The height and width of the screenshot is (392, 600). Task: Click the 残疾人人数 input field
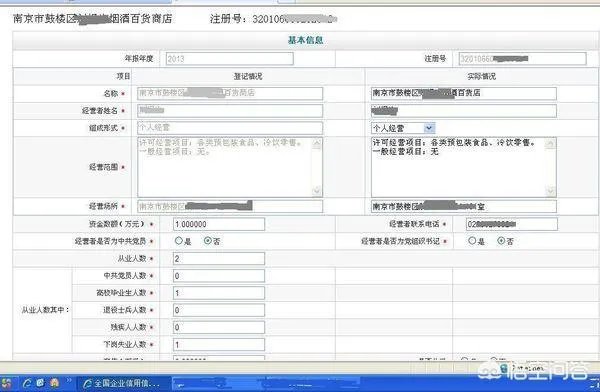point(218,327)
